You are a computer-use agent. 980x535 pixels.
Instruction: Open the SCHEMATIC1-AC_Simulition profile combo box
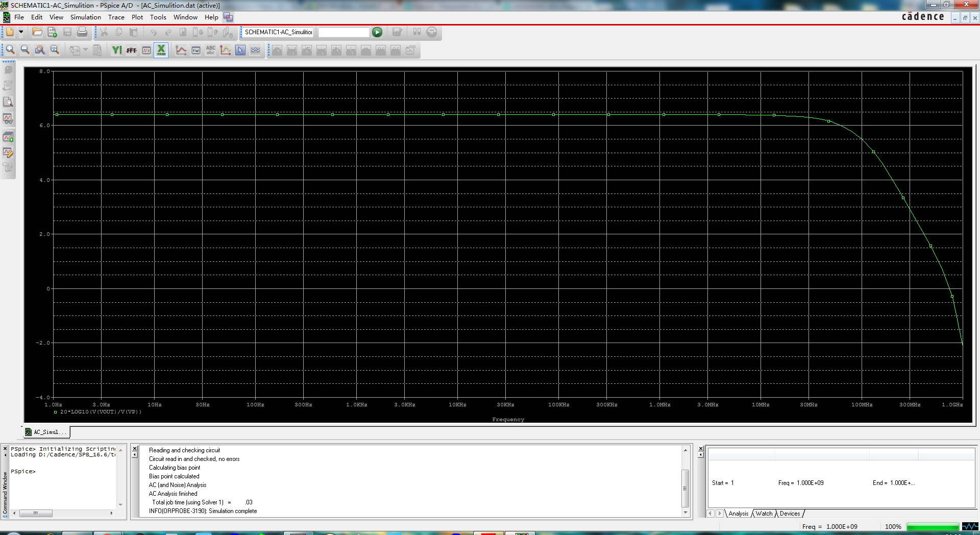pyautogui.click(x=278, y=32)
